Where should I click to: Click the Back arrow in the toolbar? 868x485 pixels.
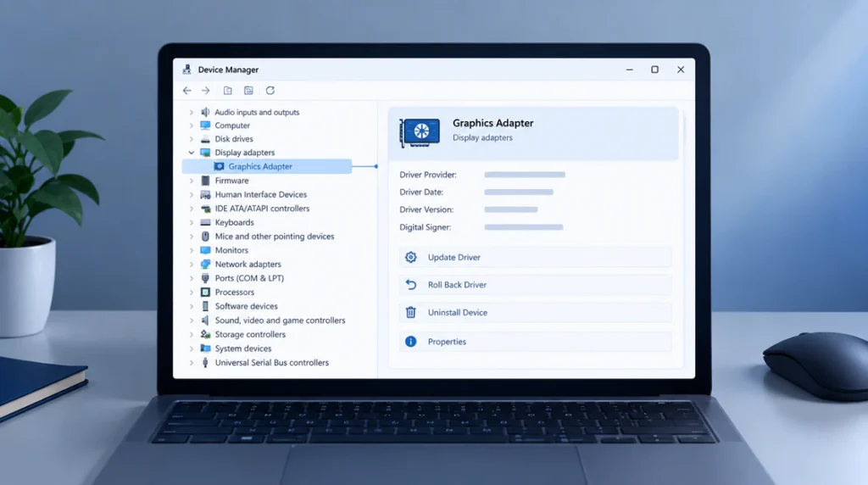pos(187,90)
